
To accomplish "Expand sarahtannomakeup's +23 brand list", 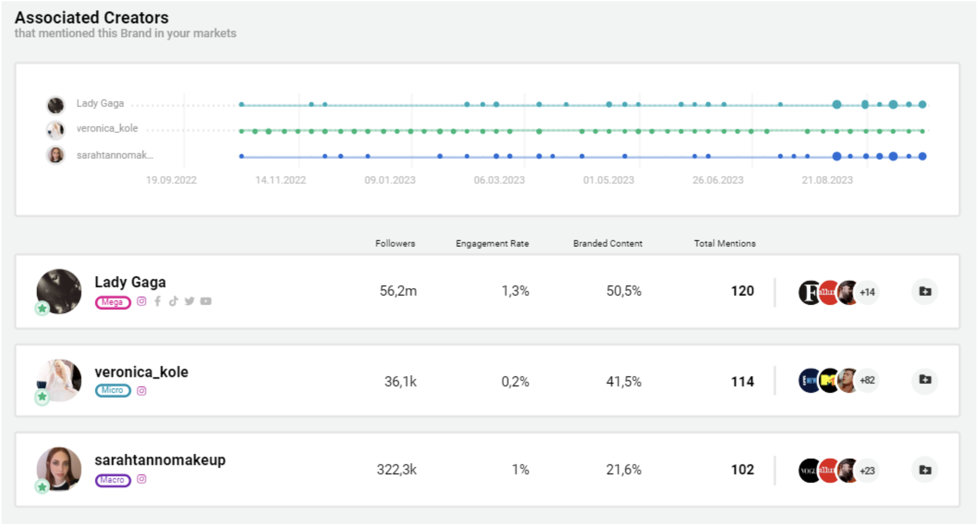I will click(x=867, y=471).
